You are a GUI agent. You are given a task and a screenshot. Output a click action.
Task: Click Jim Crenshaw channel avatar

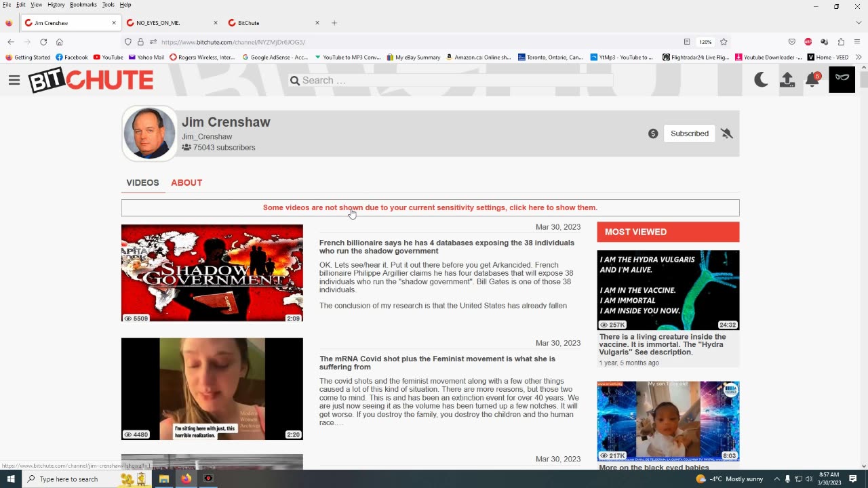149,133
